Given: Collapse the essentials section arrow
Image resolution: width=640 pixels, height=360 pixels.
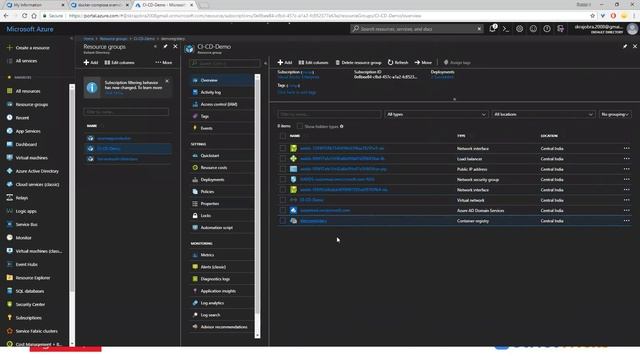Looking at the screenshot, I should pyautogui.click(x=454, y=99).
